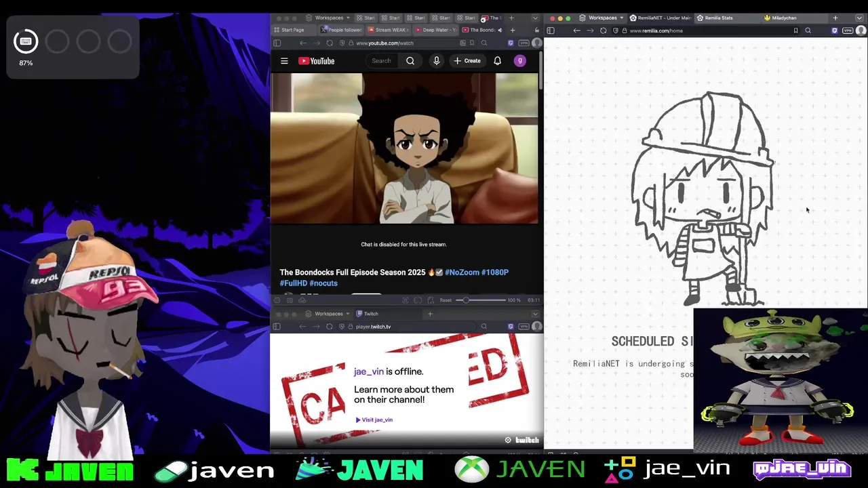Switch to the 'Stream WEAK' SoundCloud tab
Screen dimensions: 868x488
pos(388,30)
